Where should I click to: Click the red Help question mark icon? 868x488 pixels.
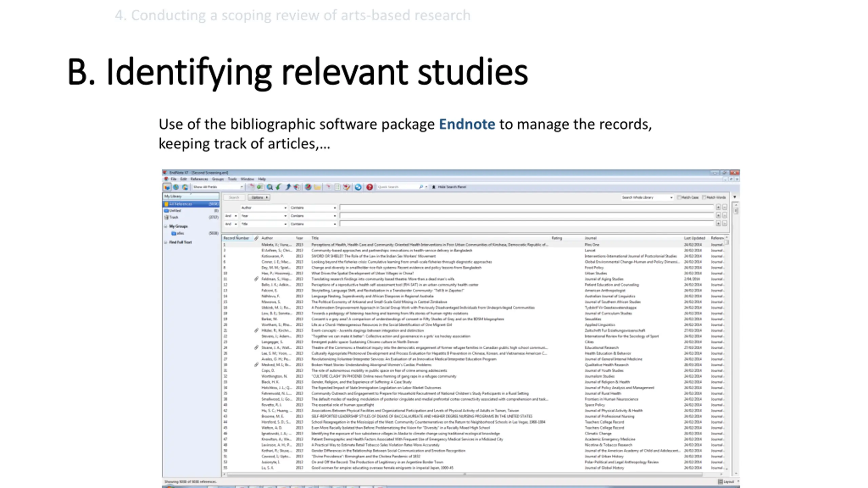click(369, 187)
